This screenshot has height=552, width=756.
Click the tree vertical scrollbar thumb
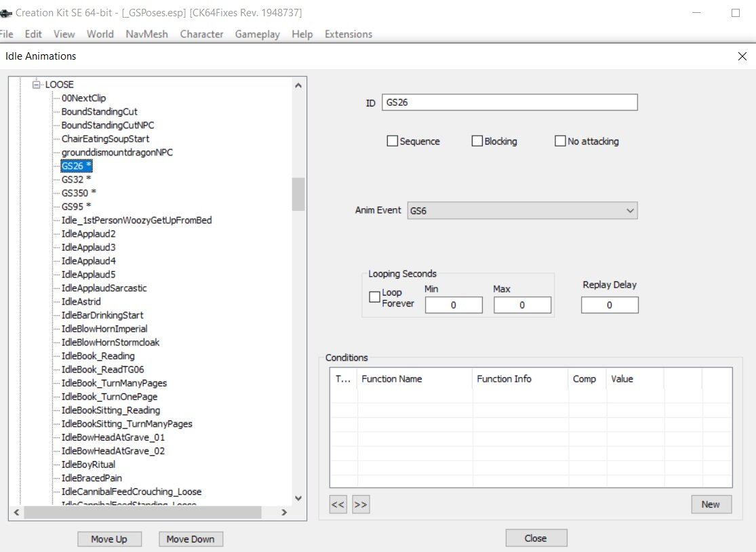(298, 194)
